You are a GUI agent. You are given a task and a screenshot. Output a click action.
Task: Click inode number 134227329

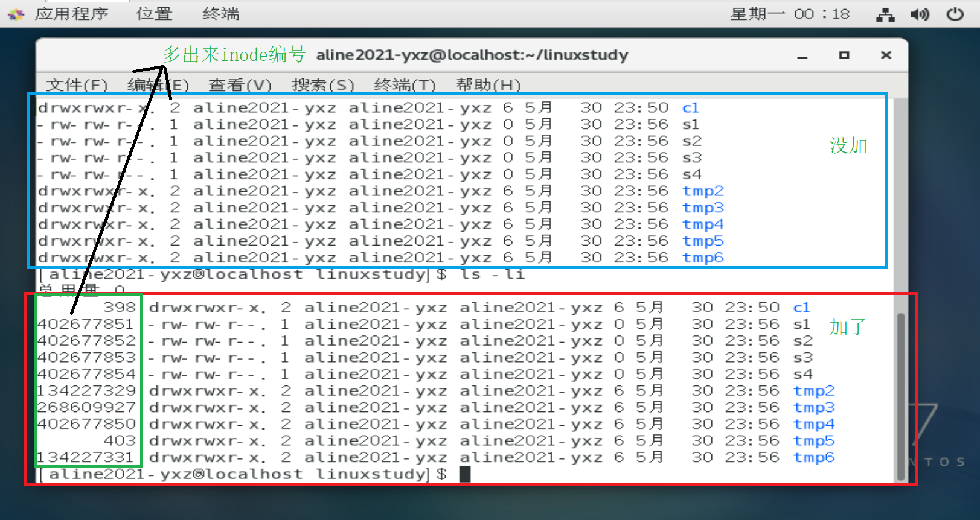pyautogui.click(x=86, y=391)
